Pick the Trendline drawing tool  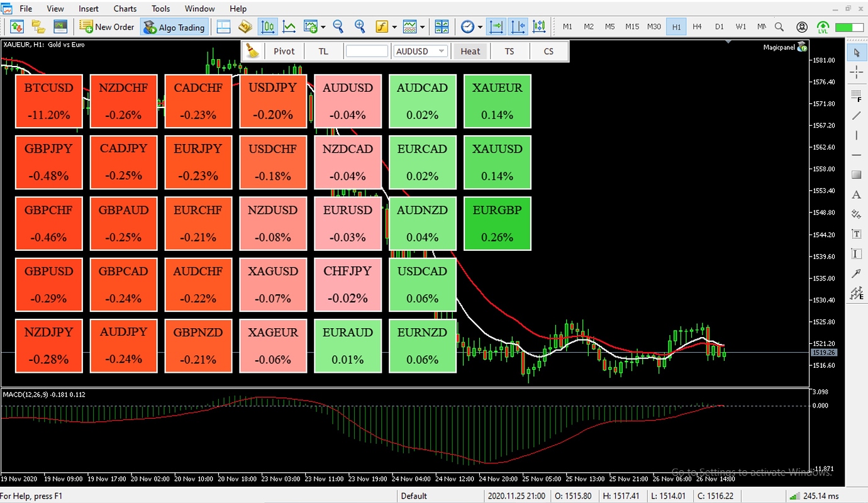[855, 116]
